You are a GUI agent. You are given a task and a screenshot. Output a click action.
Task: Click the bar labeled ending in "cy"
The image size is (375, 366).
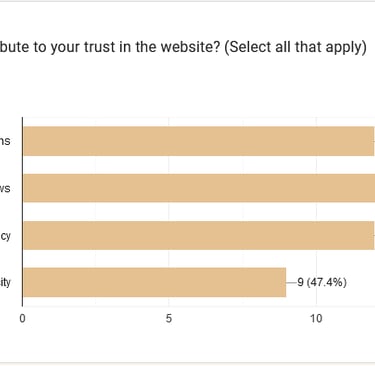click(199, 235)
